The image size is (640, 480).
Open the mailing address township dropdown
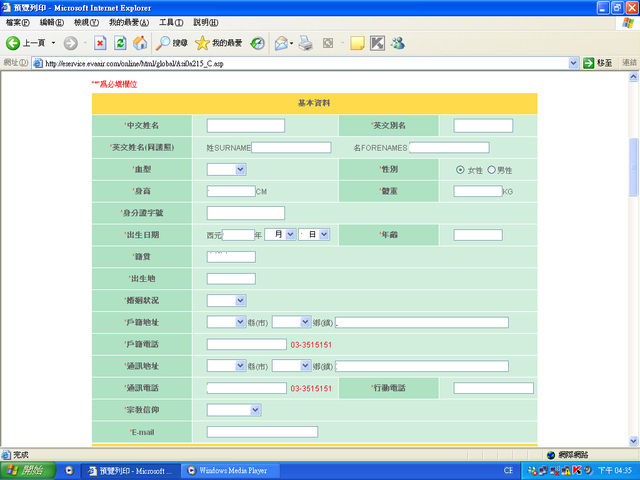click(292, 366)
